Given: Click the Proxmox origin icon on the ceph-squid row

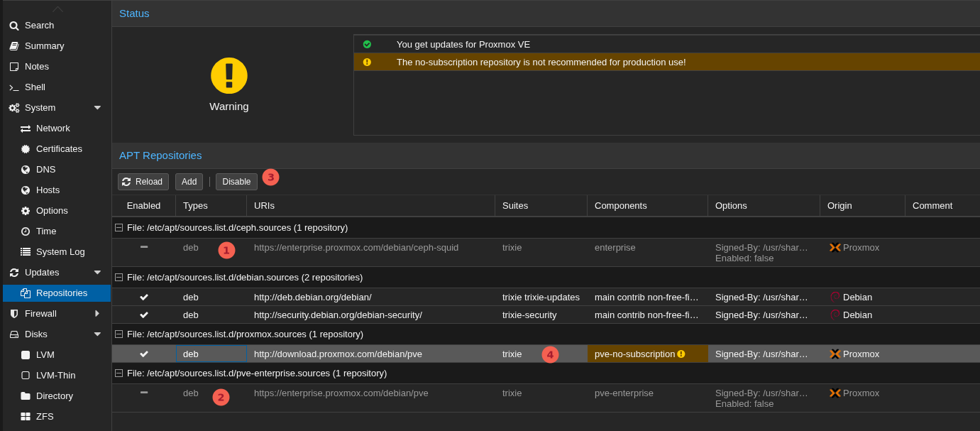Looking at the screenshot, I should (x=834, y=247).
